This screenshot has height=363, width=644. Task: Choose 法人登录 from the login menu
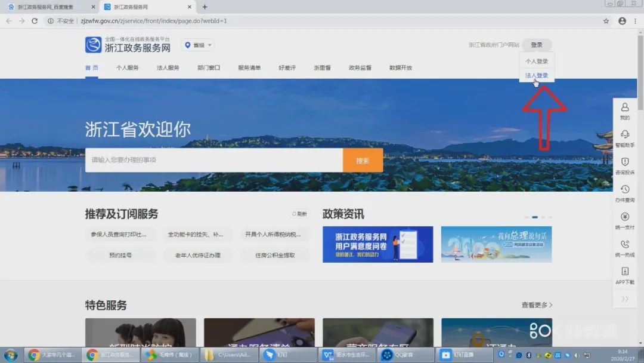tap(537, 75)
